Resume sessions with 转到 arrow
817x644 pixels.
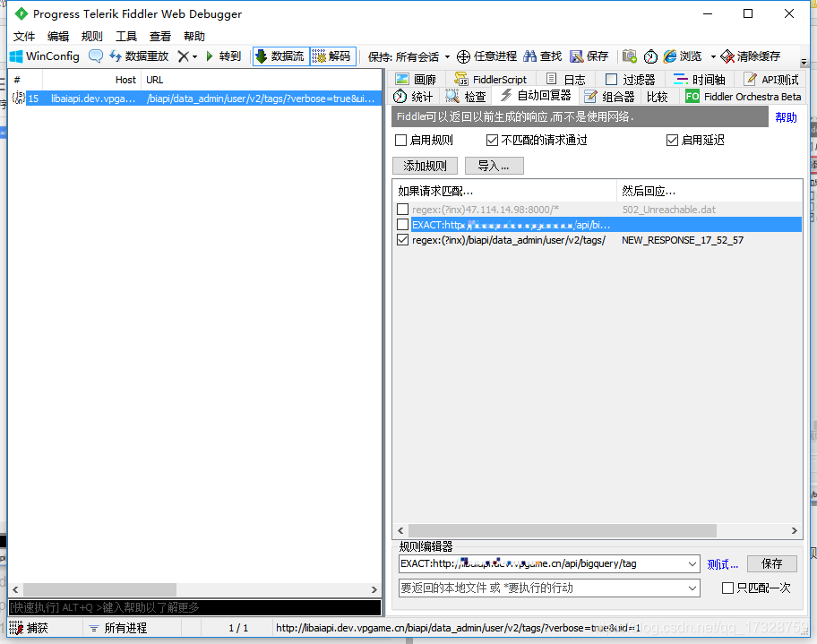pyautogui.click(x=224, y=56)
